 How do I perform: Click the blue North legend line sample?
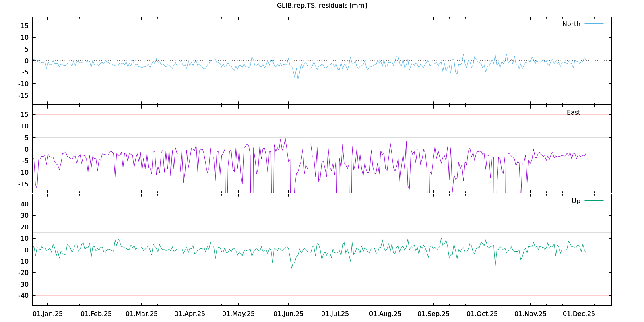pyautogui.click(x=594, y=24)
